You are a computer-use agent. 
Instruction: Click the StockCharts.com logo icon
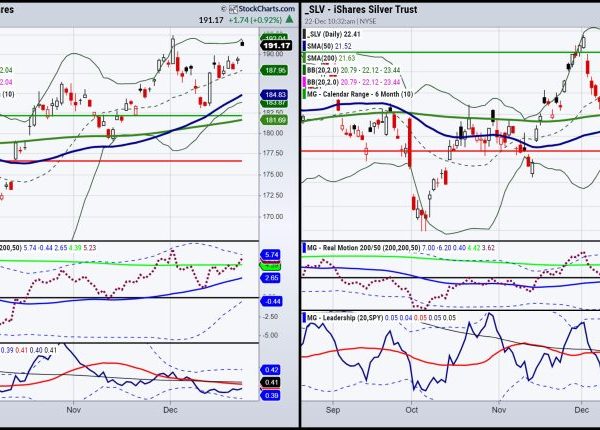pyautogui.click(x=233, y=9)
